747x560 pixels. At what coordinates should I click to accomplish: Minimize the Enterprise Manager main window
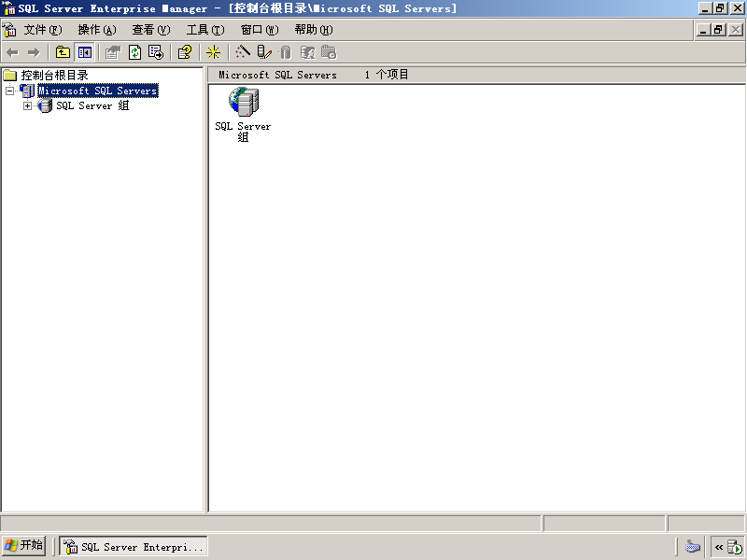[706, 8]
